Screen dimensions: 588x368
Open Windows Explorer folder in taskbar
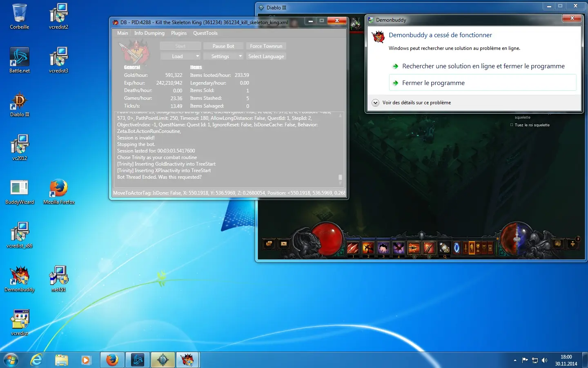[x=61, y=360]
